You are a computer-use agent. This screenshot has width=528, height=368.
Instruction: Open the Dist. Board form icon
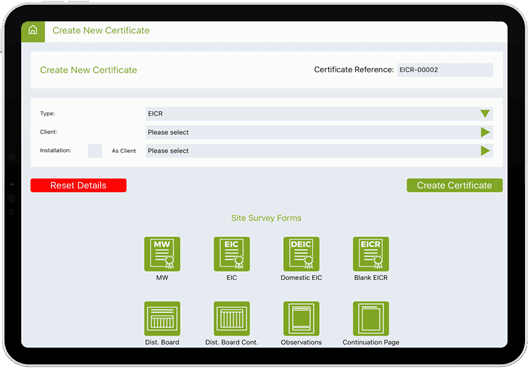(162, 319)
